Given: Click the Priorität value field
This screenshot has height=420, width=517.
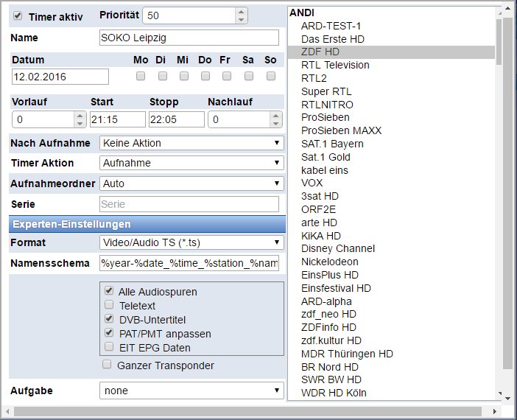Looking at the screenshot, I should (189, 15).
